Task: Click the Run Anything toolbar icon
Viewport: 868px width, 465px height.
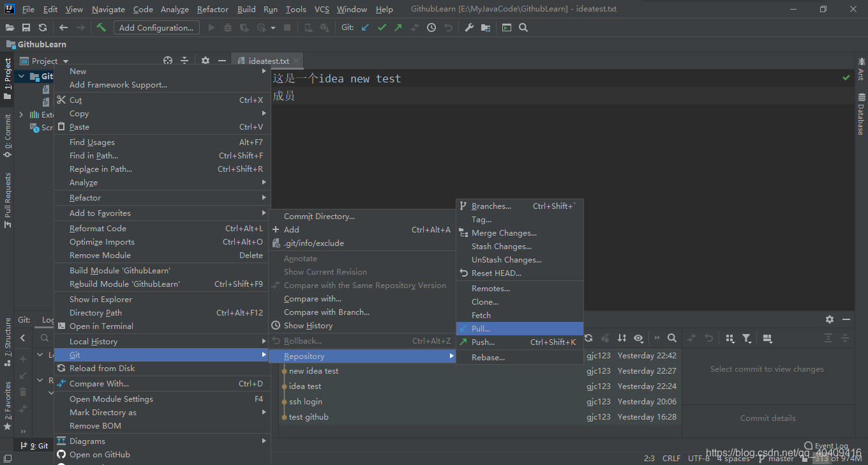Action: click(x=507, y=27)
